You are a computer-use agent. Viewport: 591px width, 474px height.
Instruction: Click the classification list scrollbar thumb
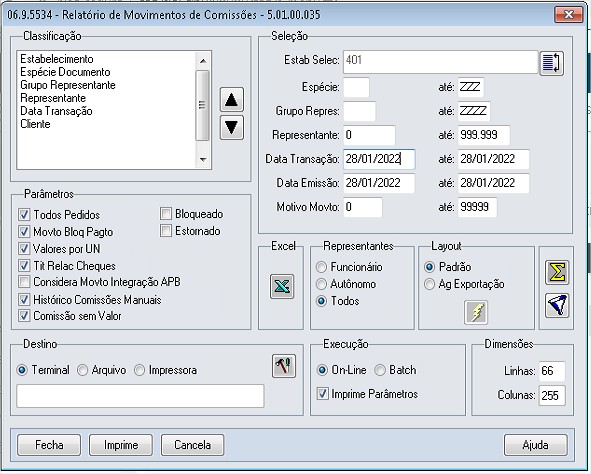click(203, 105)
